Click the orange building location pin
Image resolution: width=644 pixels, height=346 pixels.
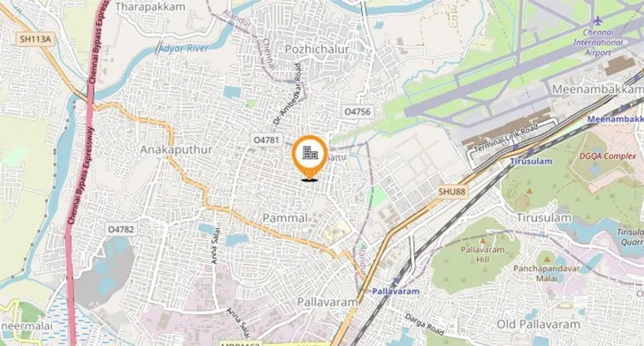point(309,158)
